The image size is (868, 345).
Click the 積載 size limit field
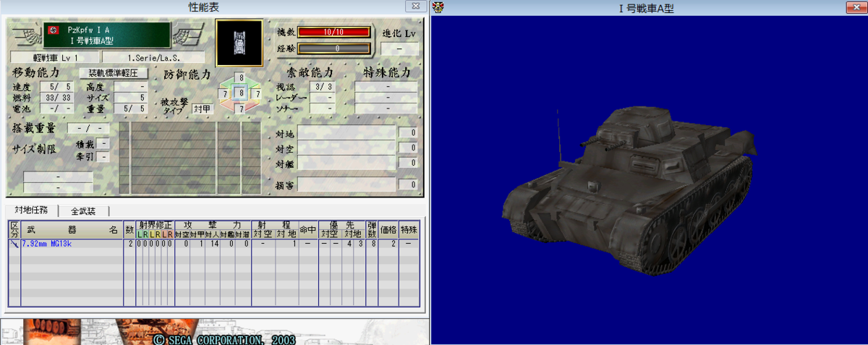coord(103,143)
